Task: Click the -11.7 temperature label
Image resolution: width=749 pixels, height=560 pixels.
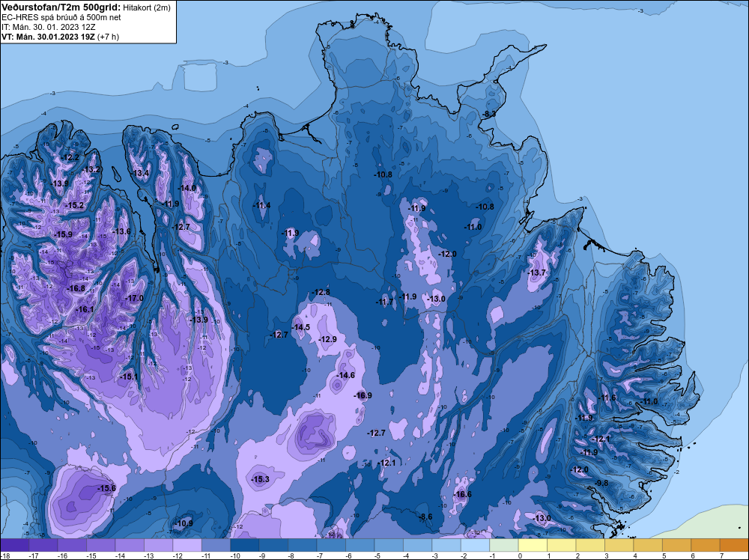Action: [x=384, y=302]
